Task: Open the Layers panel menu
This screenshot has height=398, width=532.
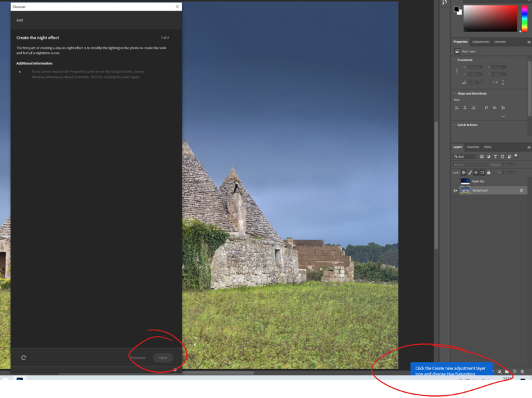Action: pos(529,147)
